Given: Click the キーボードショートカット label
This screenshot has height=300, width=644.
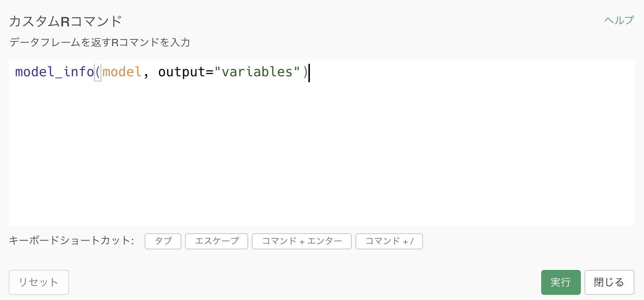Looking at the screenshot, I should coord(72,241).
